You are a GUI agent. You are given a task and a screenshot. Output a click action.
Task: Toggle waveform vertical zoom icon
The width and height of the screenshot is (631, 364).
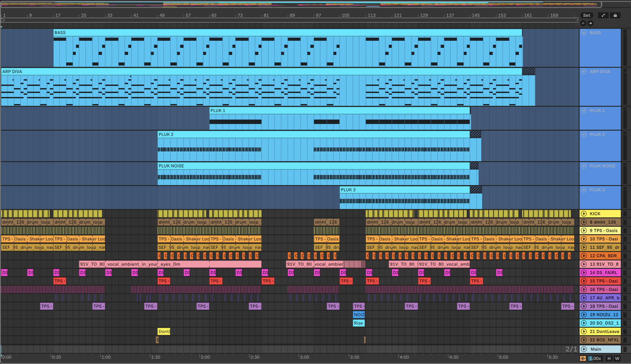[583, 358]
